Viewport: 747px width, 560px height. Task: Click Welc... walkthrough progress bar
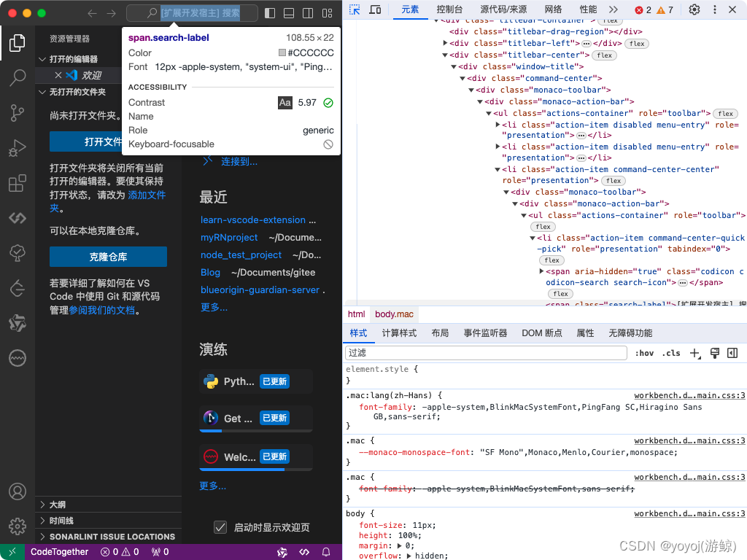pos(256,470)
